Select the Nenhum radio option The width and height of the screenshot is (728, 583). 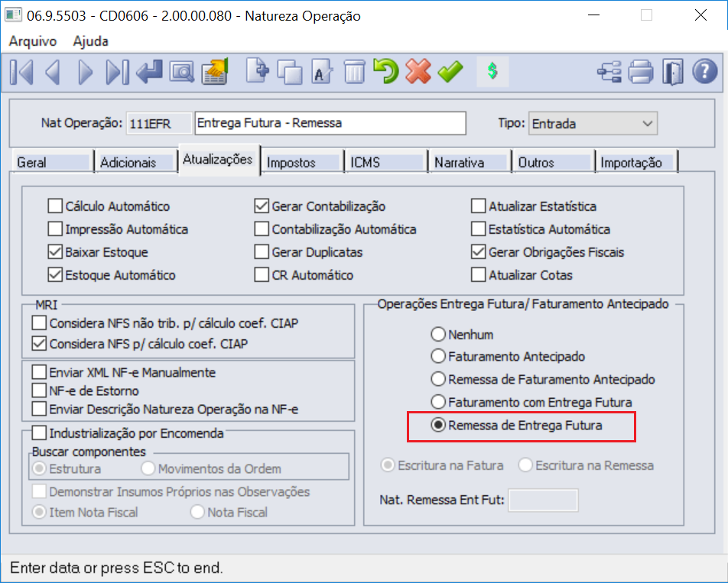point(438,334)
